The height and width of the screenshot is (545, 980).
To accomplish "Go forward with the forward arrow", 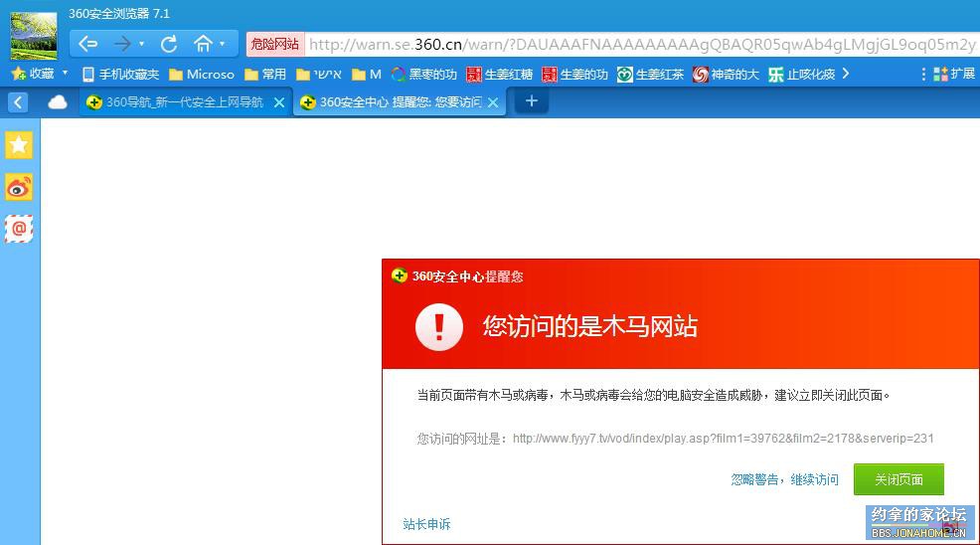I will 122,44.
